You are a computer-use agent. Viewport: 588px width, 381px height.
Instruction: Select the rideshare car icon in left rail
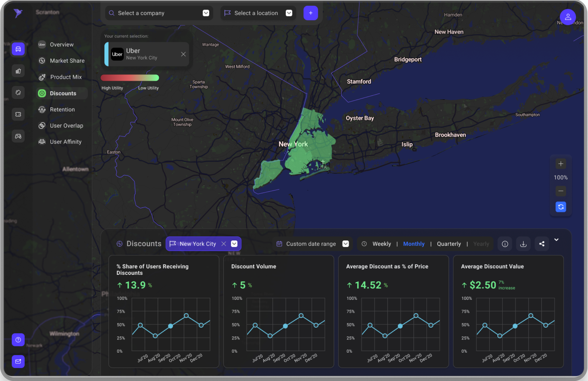(18, 49)
